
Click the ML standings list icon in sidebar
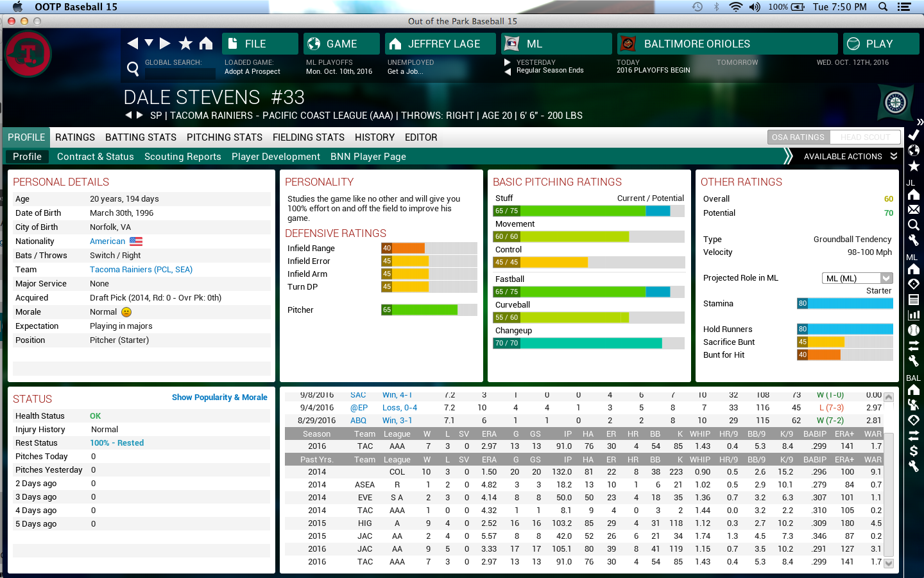click(914, 299)
